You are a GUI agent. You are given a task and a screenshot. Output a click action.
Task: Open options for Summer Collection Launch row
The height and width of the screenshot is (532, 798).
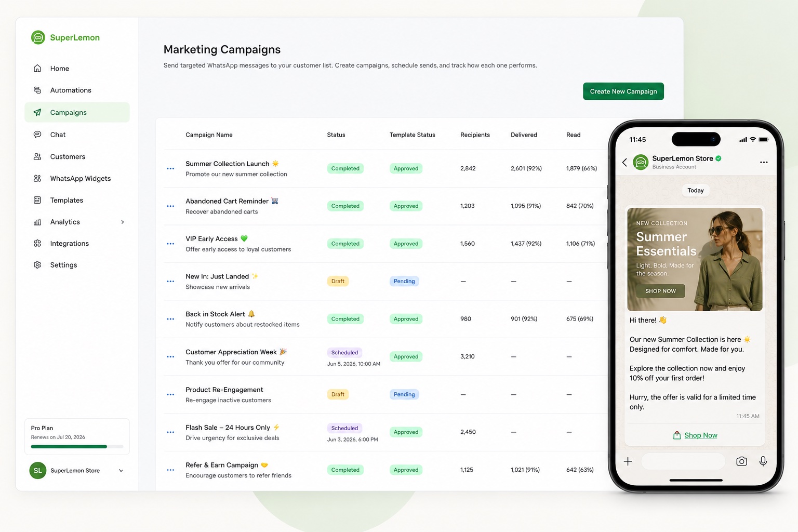click(x=170, y=168)
